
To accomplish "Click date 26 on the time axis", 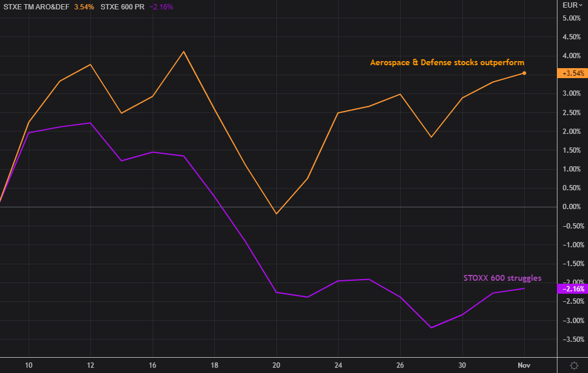I will point(400,365).
